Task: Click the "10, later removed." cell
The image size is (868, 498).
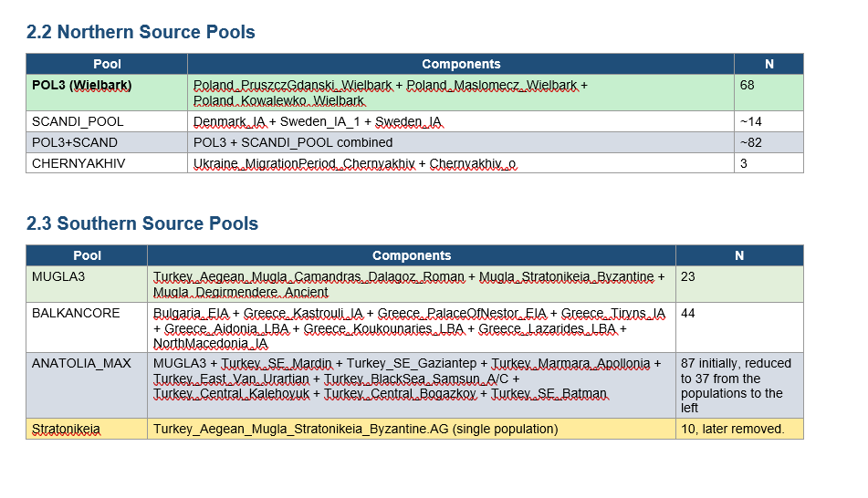Action: (732, 429)
